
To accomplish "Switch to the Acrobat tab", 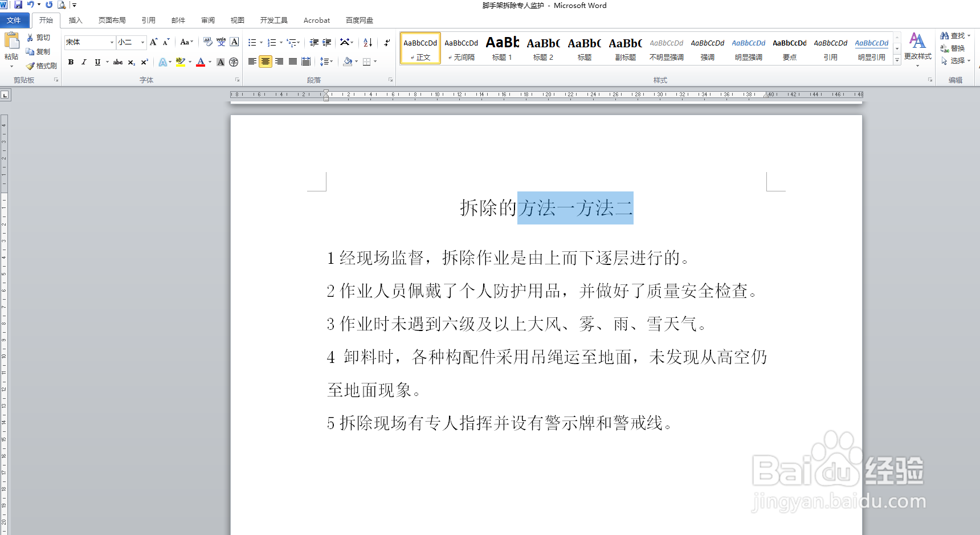I will pyautogui.click(x=317, y=21).
